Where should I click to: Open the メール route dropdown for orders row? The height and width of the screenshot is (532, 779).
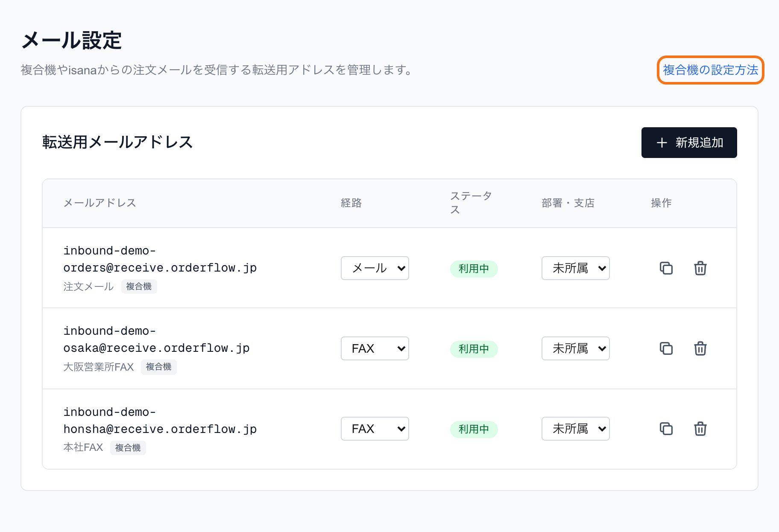375,268
